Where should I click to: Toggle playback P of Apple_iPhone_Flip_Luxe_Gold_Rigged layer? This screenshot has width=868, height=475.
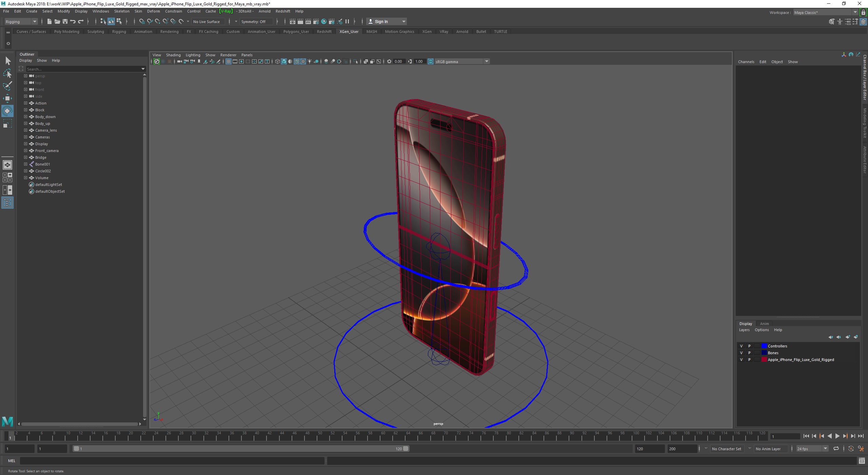[x=749, y=360]
